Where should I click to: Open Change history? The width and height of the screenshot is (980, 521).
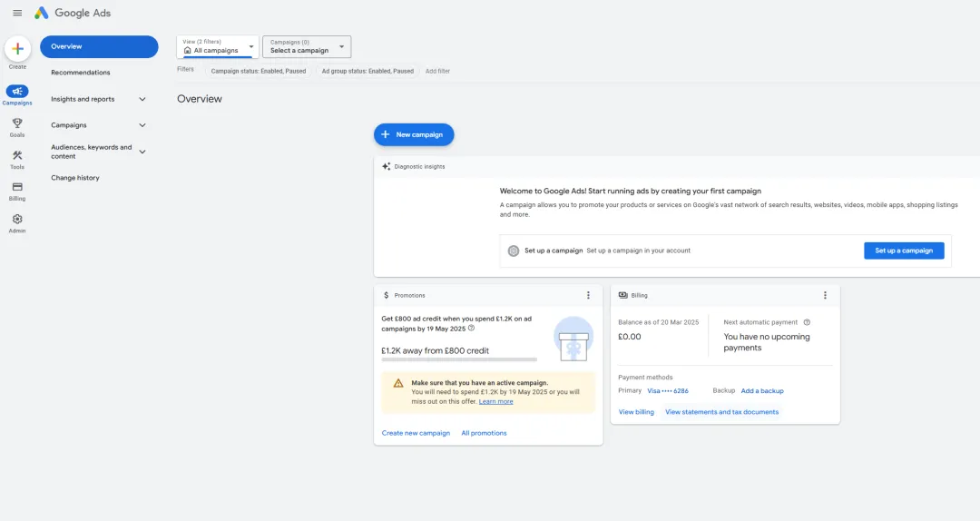pyautogui.click(x=75, y=178)
